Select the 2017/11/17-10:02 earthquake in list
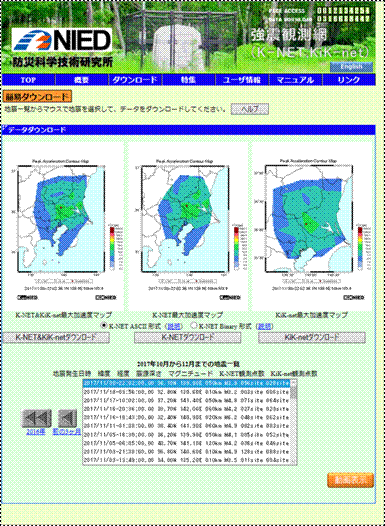Screen dimensions: 385x526 coord(186,400)
